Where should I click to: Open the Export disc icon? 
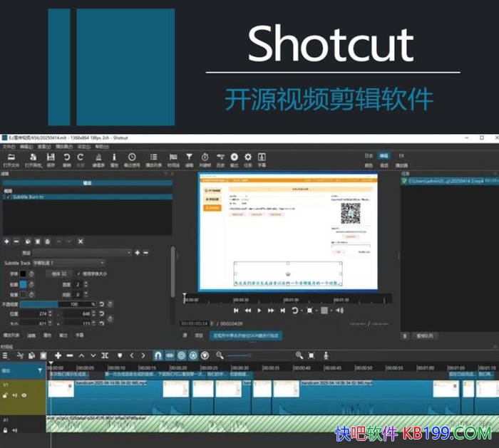click(235, 157)
